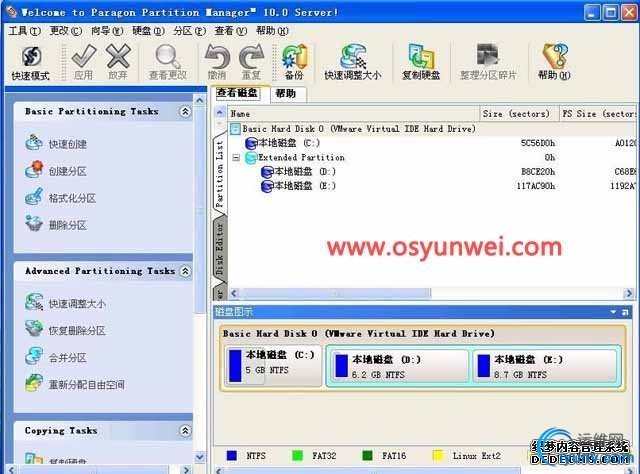Select the D: 6.2 GB NTFS disk map block
The width and height of the screenshot is (640, 474).
[398, 366]
